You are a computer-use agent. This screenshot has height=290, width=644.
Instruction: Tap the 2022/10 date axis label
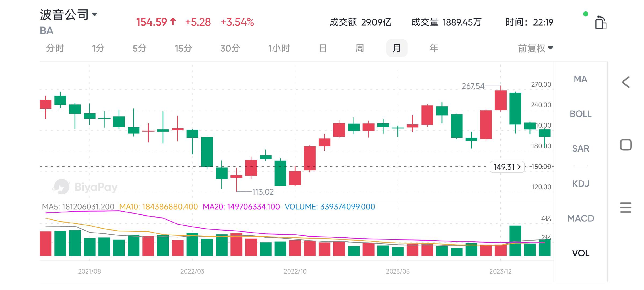point(295,271)
